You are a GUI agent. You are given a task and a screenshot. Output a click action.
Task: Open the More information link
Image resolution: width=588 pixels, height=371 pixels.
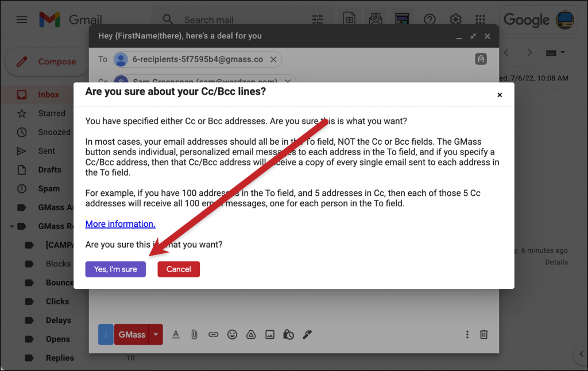(120, 223)
